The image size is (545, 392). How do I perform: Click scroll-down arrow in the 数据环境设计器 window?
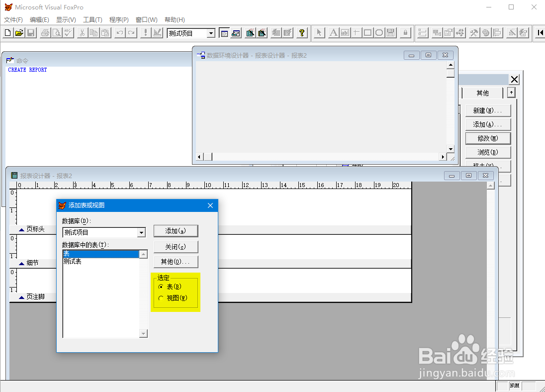pyautogui.click(x=451, y=149)
